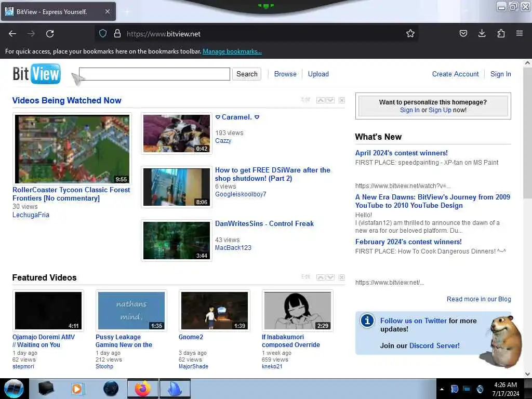
Task: Show hidden system tray icons
Action: 442,389
